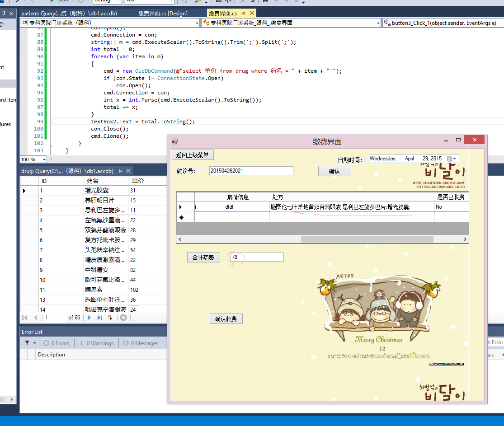
Task: Select the 中科唐安 cell
Action: tap(105, 270)
